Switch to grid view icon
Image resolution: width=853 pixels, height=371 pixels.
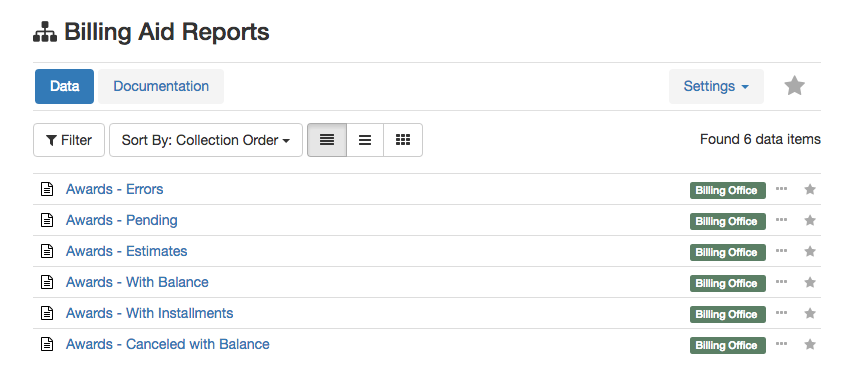(403, 140)
